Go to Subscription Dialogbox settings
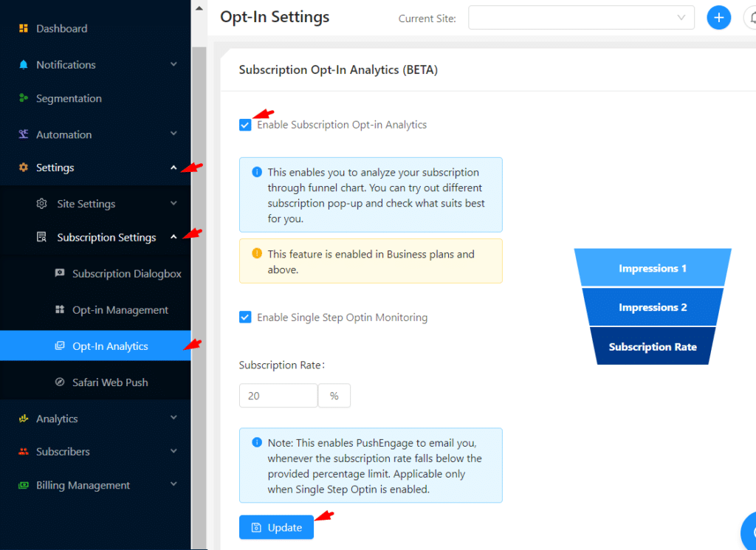Screen dimensions: 756x550 click(x=127, y=274)
